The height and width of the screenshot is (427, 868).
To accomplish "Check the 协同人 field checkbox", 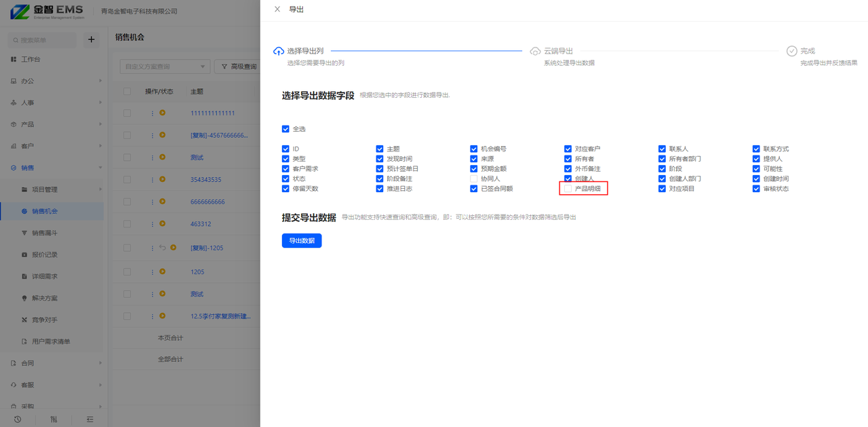I will [474, 179].
